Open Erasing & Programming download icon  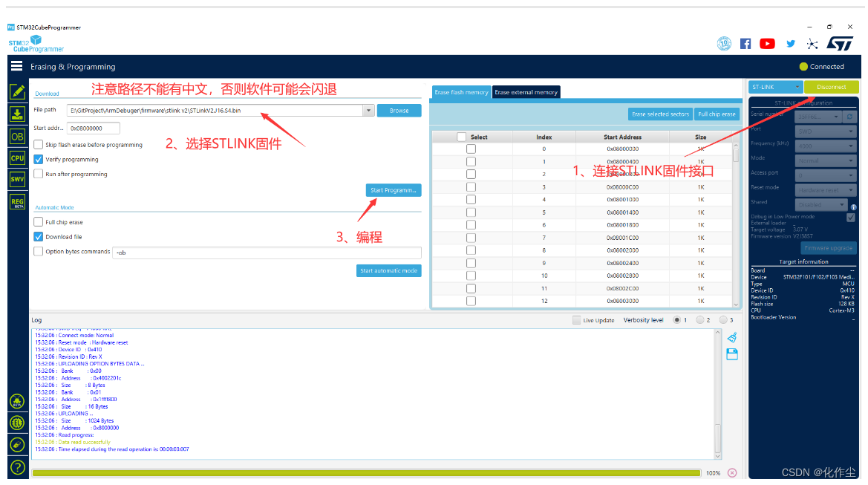17,114
